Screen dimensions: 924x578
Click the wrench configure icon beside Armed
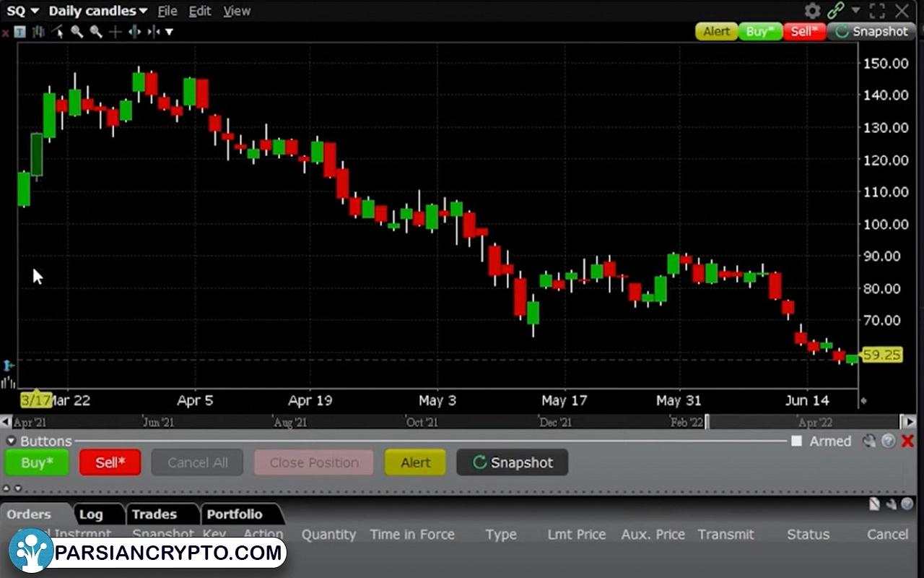(x=869, y=441)
